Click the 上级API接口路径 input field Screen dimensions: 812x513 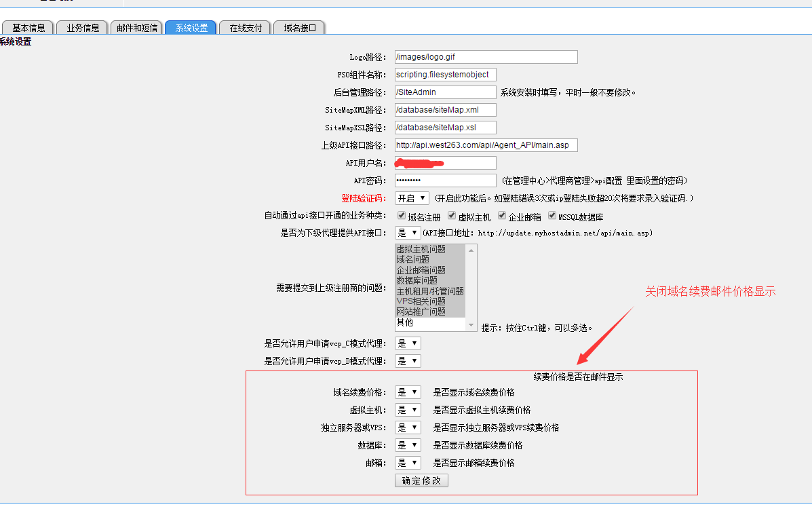tap(486, 145)
